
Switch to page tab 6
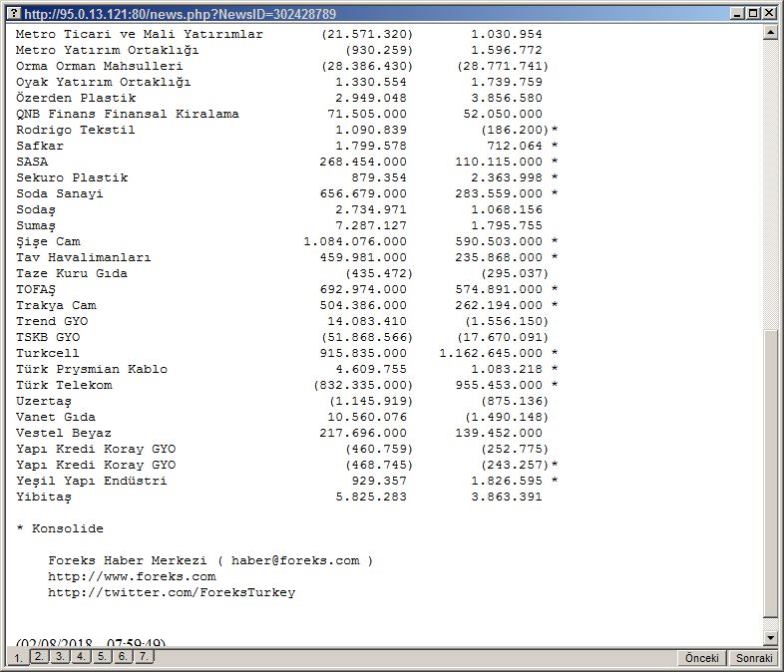pos(123,656)
